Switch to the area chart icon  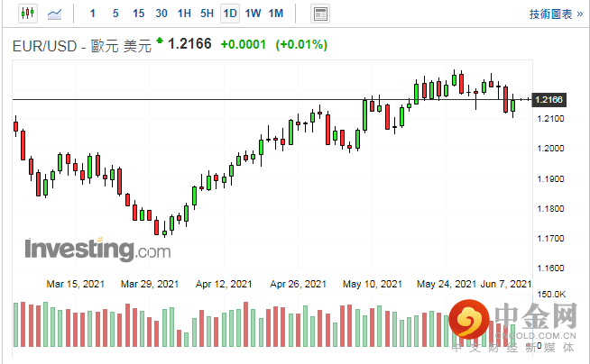(56, 14)
